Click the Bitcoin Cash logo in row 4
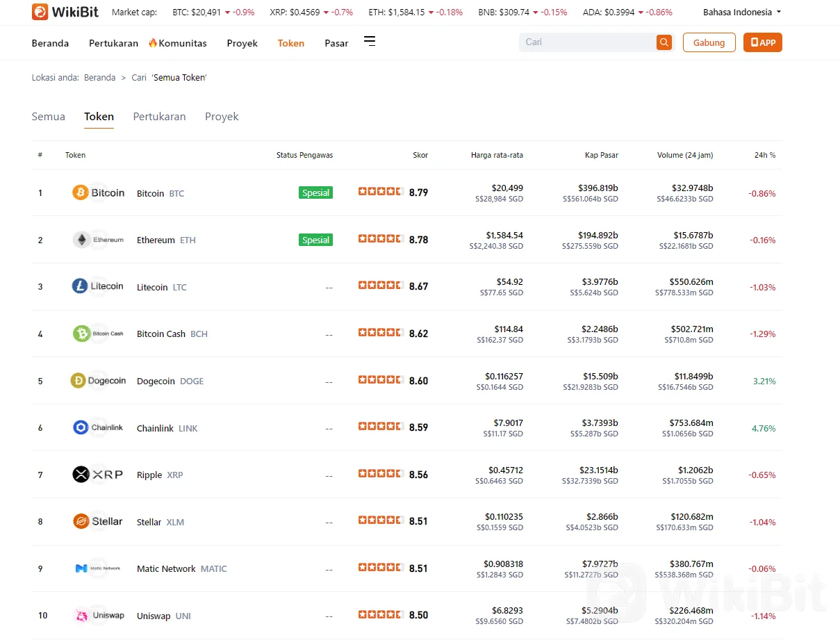Viewport: 840px width, 640px height. coord(99,334)
